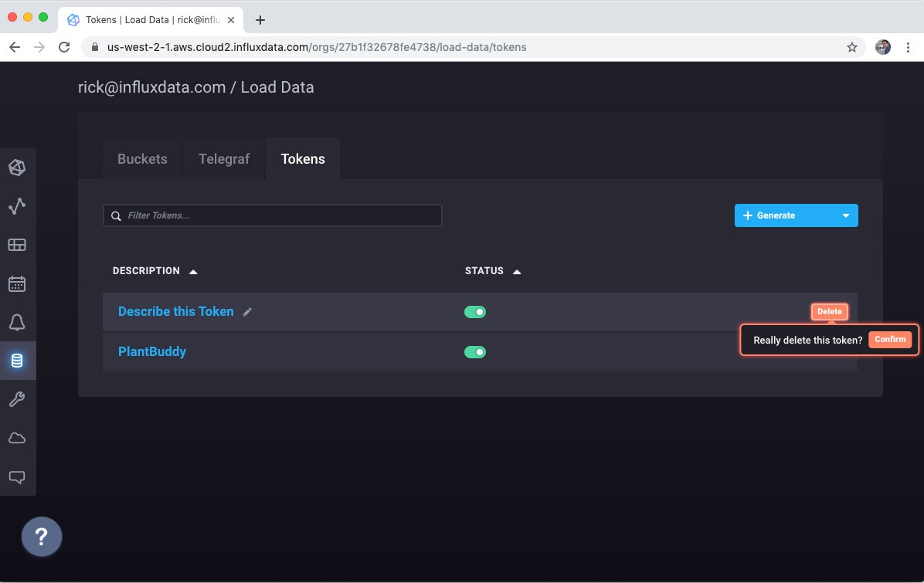The height and width of the screenshot is (583, 924).
Task: Open the Data Explorer graph icon
Action: [x=17, y=206]
